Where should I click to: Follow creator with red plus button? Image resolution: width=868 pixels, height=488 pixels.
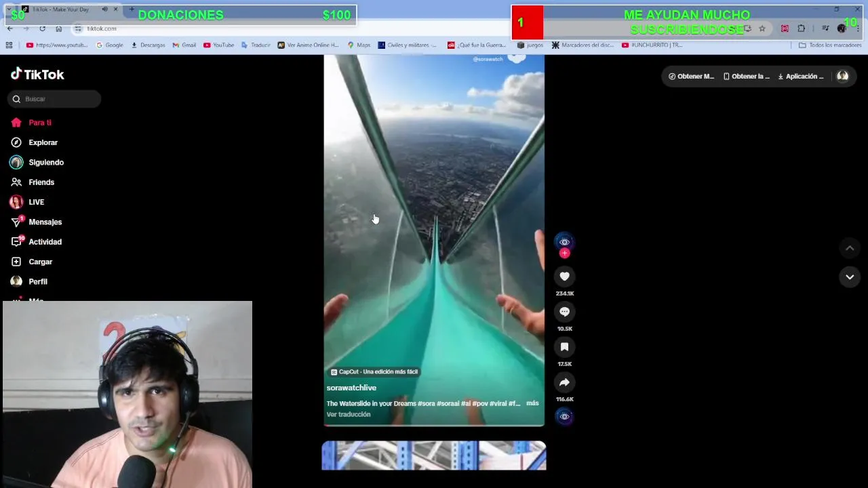[x=564, y=253]
